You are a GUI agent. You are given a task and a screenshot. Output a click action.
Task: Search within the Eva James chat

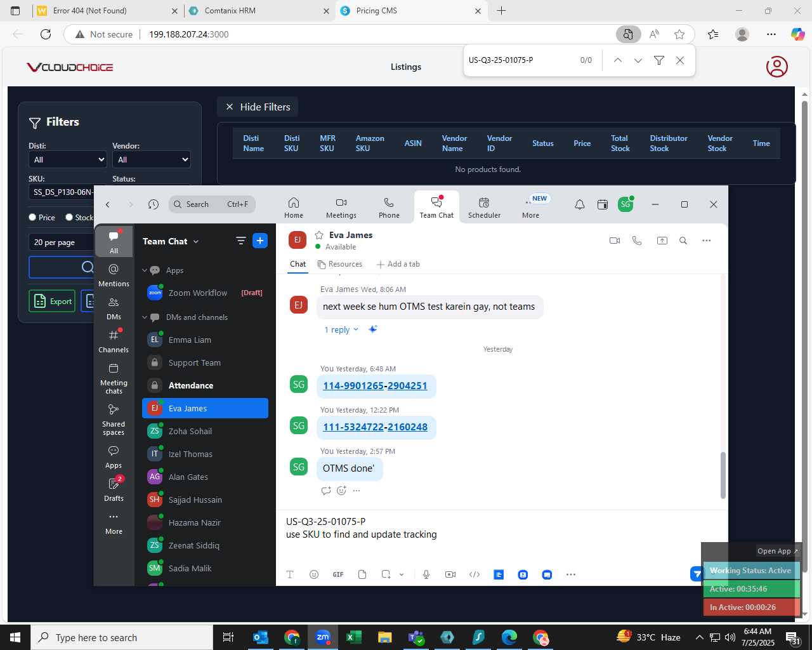[683, 241]
